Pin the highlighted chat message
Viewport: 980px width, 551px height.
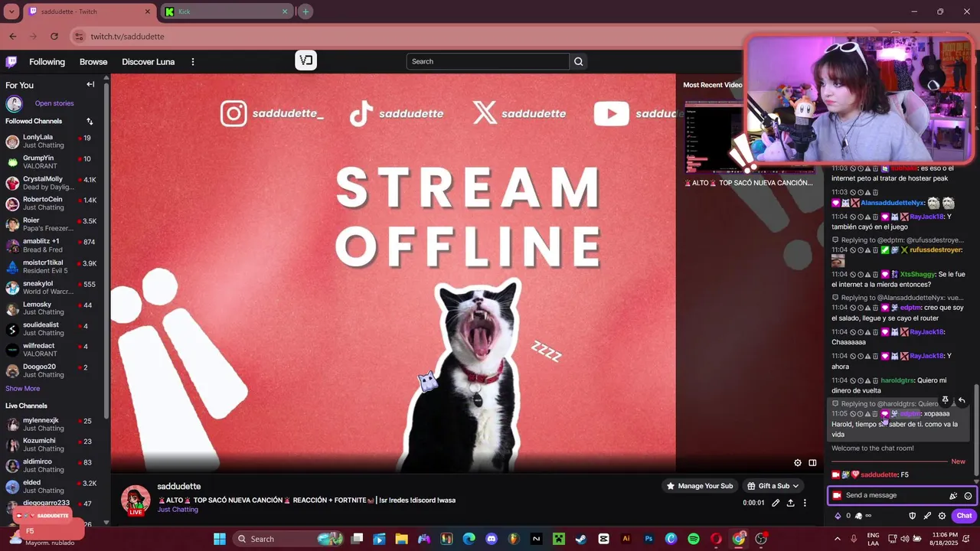click(946, 400)
